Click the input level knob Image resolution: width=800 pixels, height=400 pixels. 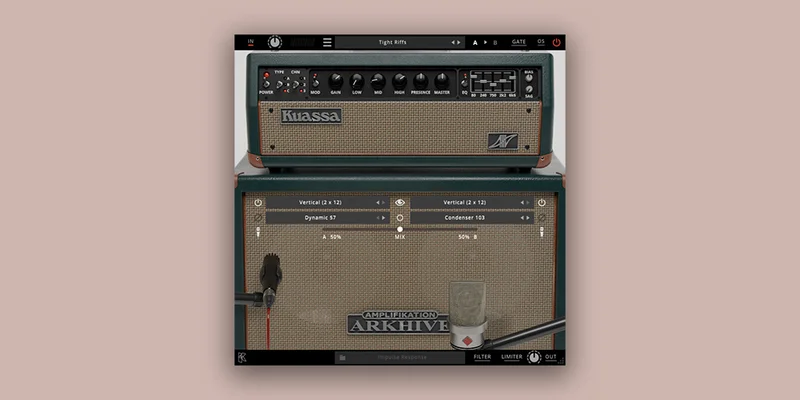[x=275, y=42]
